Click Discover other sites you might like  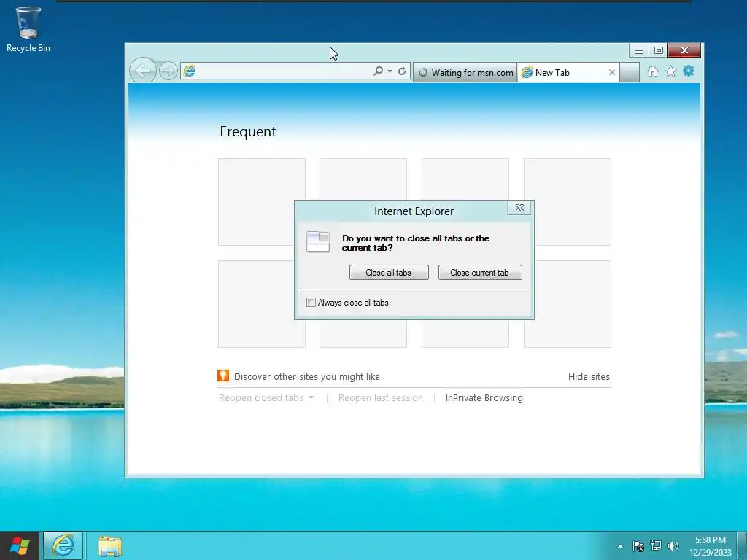(307, 377)
